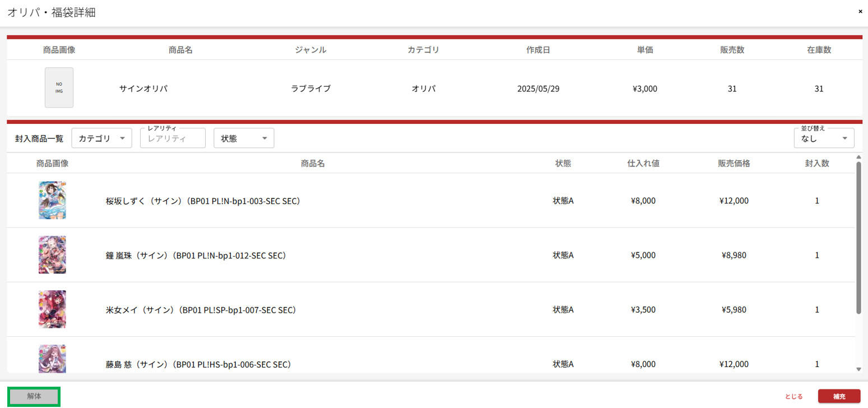Click the 作成日 column header
The image size is (868, 408).
[538, 50]
